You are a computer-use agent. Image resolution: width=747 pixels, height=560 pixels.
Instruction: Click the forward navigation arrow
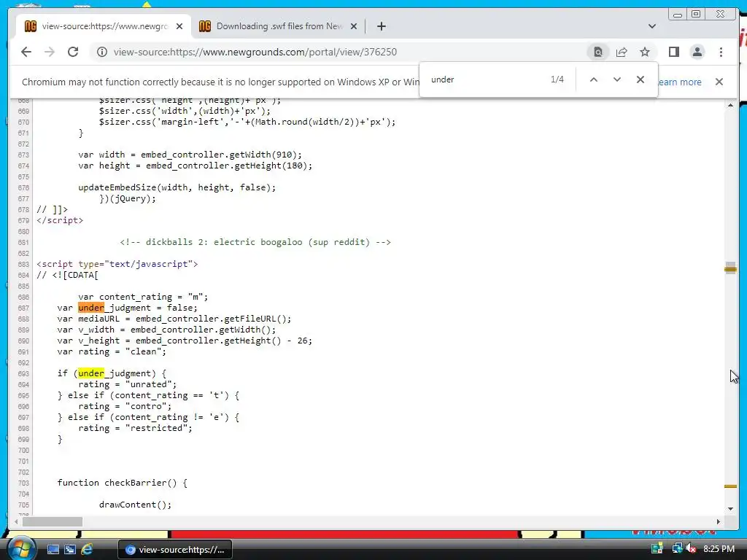pyautogui.click(x=50, y=52)
